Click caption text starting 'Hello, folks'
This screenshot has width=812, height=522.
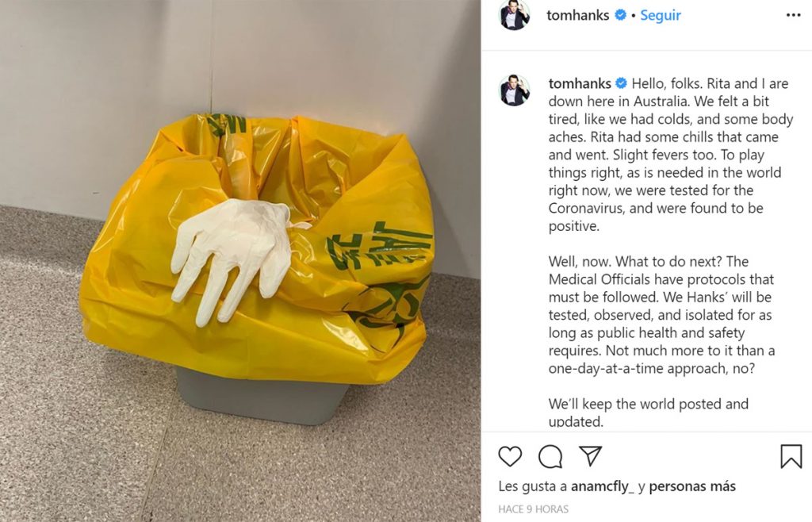pos(671,155)
